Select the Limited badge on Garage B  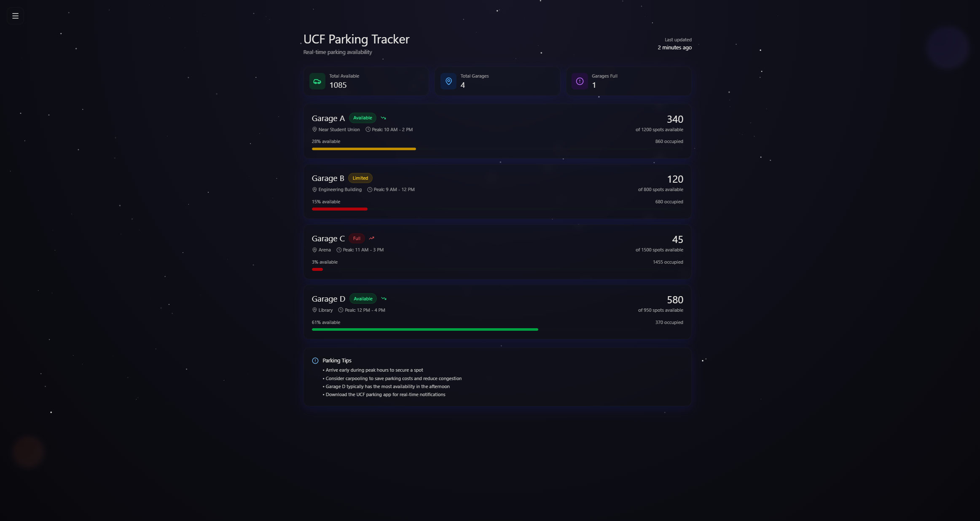click(360, 178)
